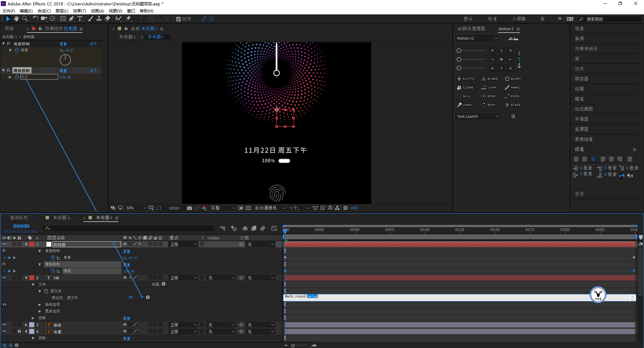644x348 pixels.
Task: Unlock layer 4 电量 lock toggle
Action: click(x=19, y=332)
